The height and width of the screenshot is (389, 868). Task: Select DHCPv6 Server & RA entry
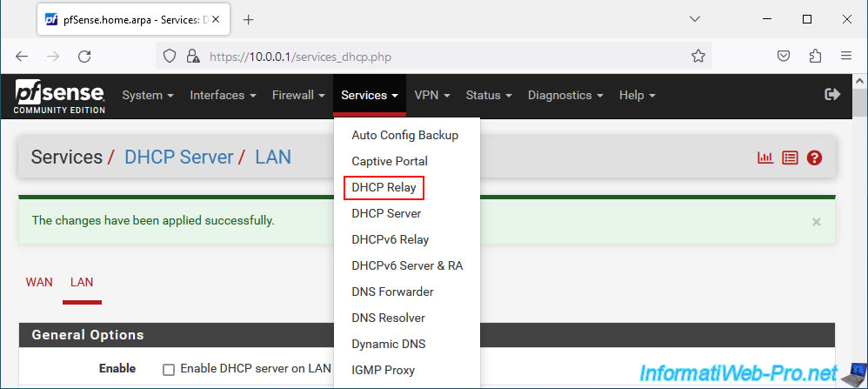pos(407,265)
